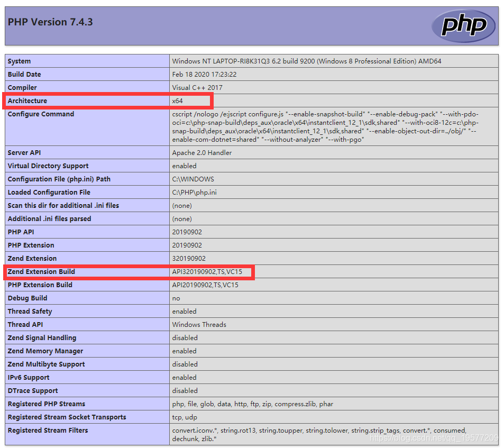Click the 'Zend Signal Handling' label

coord(42,337)
